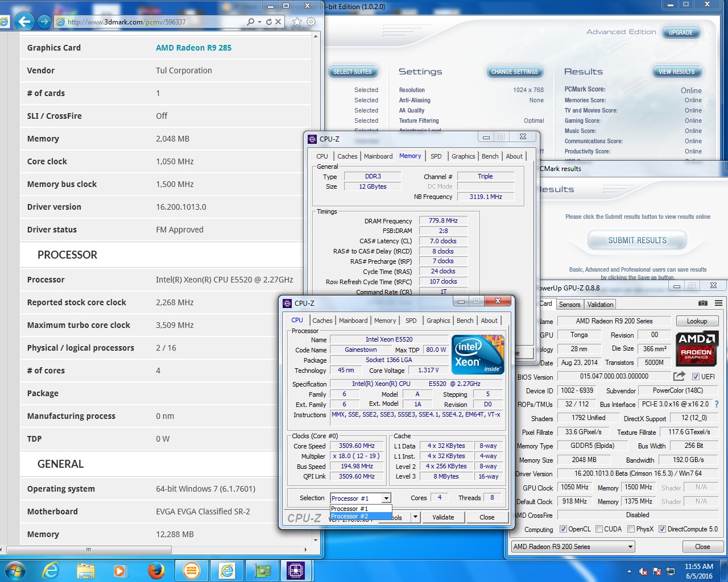This screenshot has height=582, width=728.
Task: Click Validate button in CPU-Z
Action: [x=443, y=517]
